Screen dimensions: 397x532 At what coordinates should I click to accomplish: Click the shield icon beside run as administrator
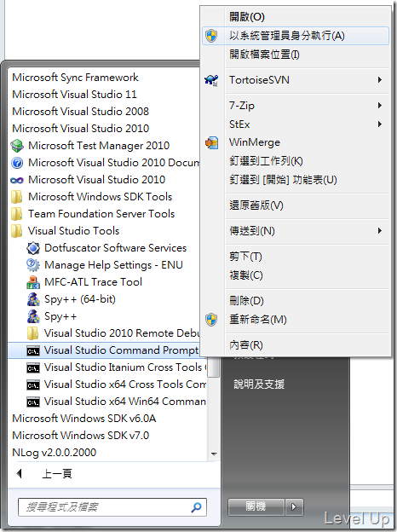[211, 36]
